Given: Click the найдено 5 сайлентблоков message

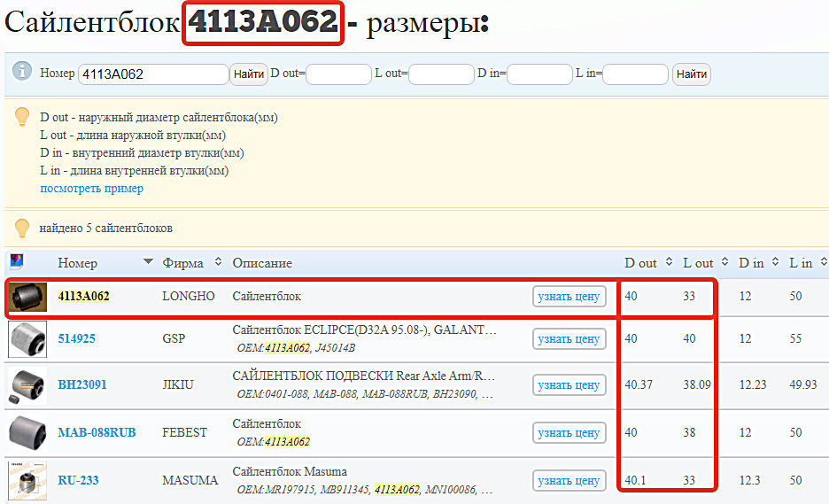Looking at the screenshot, I should tap(105, 228).
